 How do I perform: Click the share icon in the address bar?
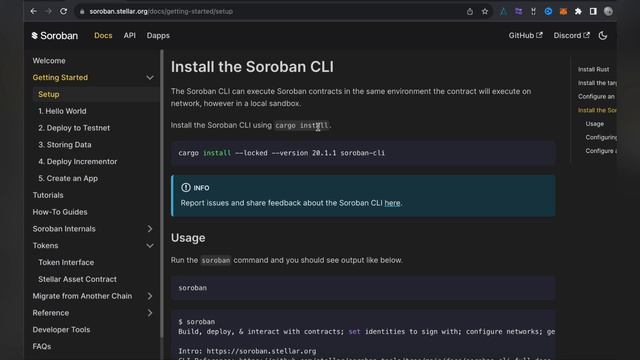[470, 11]
